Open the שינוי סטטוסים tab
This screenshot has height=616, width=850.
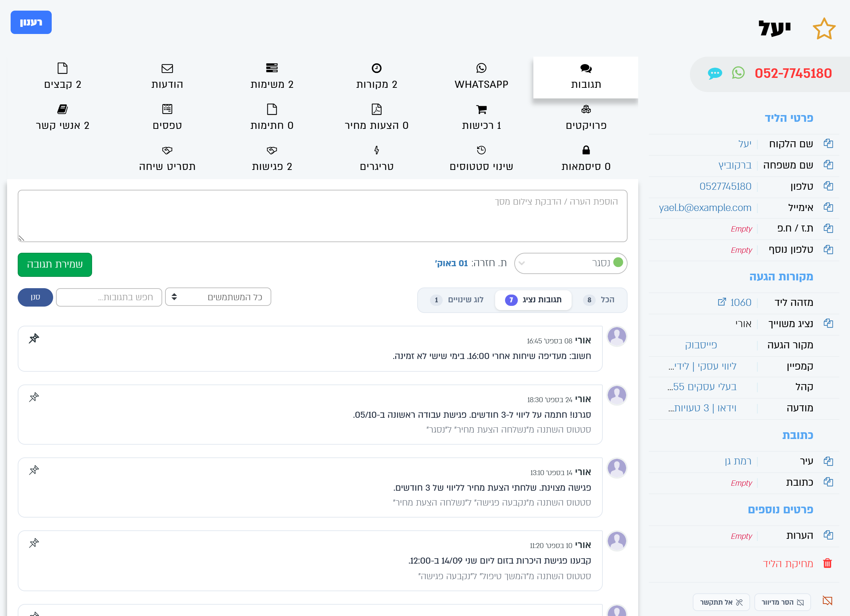pos(481,159)
